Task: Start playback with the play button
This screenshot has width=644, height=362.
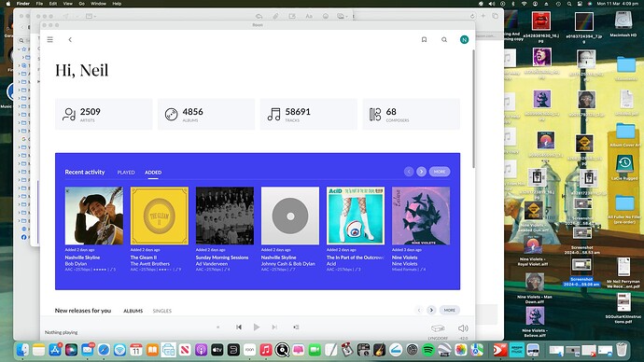Action: pyautogui.click(x=257, y=327)
